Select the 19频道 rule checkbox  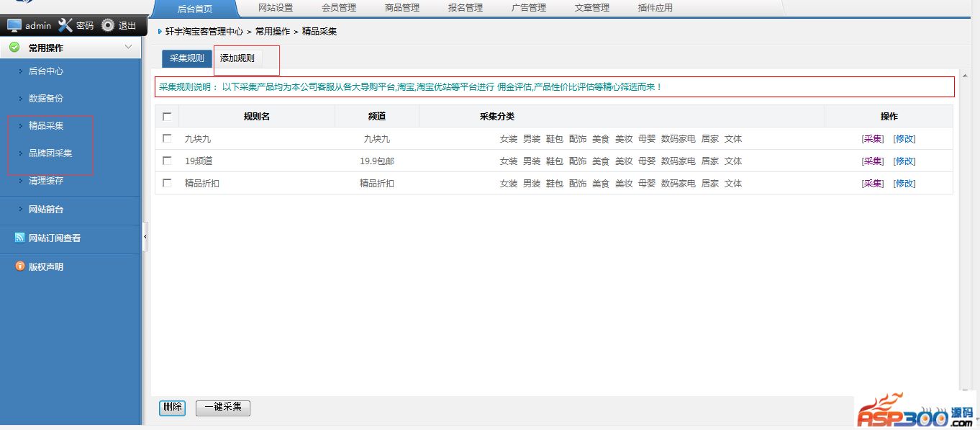click(x=167, y=161)
